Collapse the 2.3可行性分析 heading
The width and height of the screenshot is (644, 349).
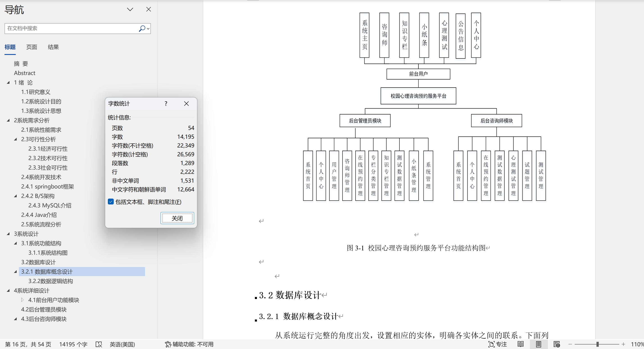click(16, 139)
